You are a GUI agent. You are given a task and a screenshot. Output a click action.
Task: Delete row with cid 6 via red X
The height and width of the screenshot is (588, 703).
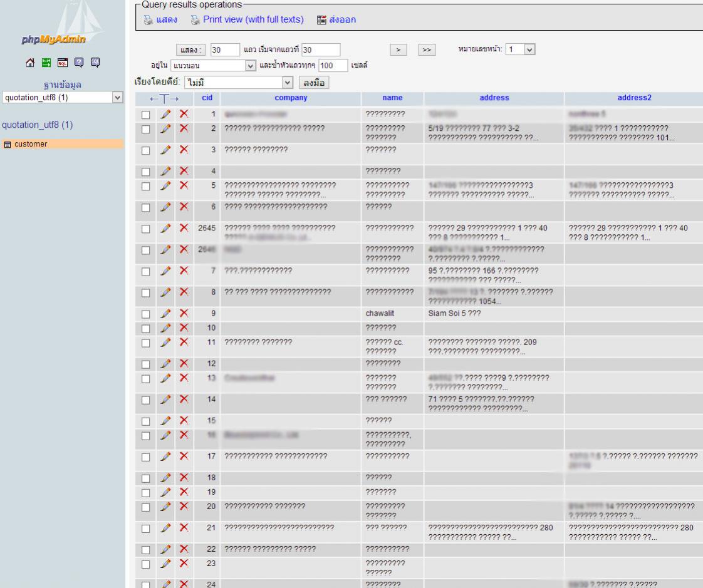[x=184, y=207]
